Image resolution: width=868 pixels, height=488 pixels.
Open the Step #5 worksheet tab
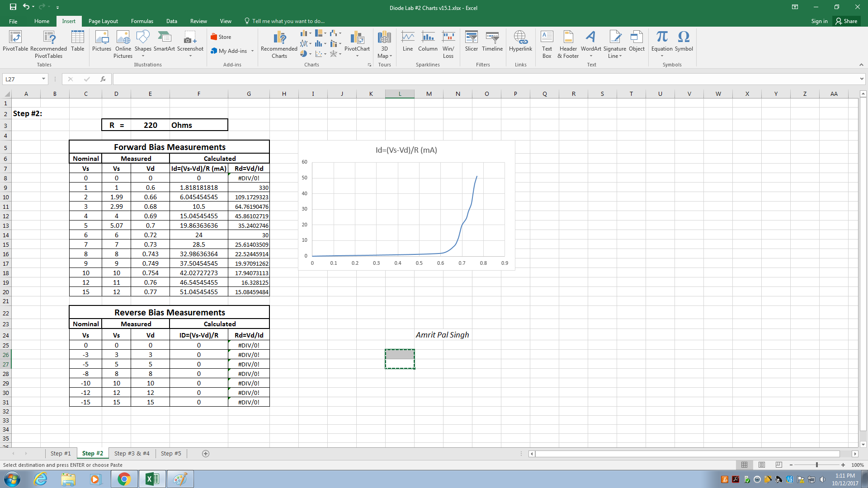pyautogui.click(x=171, y=454)
